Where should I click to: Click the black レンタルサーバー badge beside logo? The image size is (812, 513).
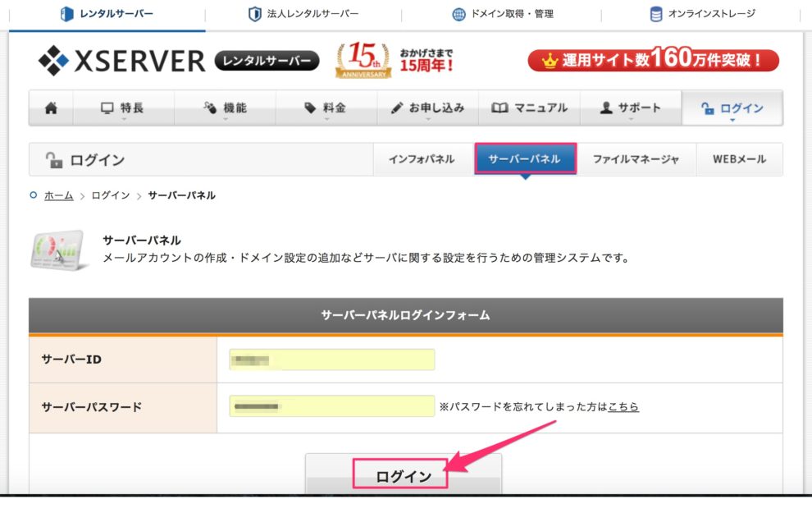(x=267, y=61)
